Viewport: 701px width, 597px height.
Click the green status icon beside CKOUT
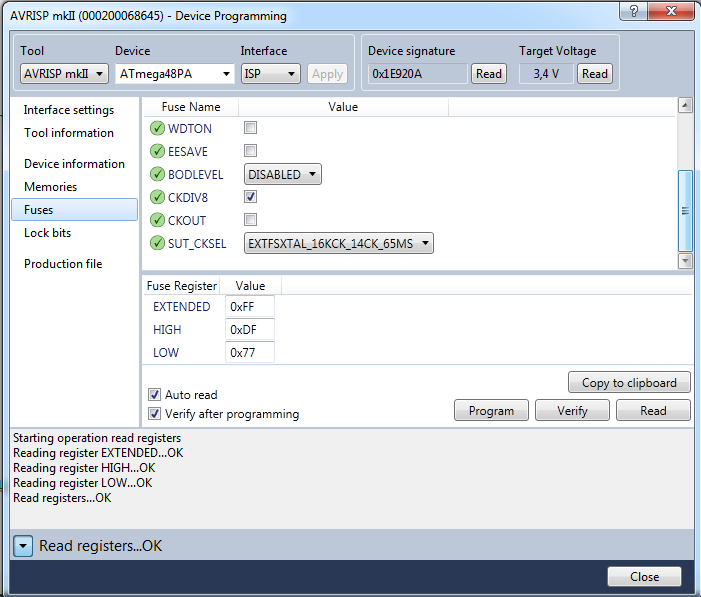[157, 220]
